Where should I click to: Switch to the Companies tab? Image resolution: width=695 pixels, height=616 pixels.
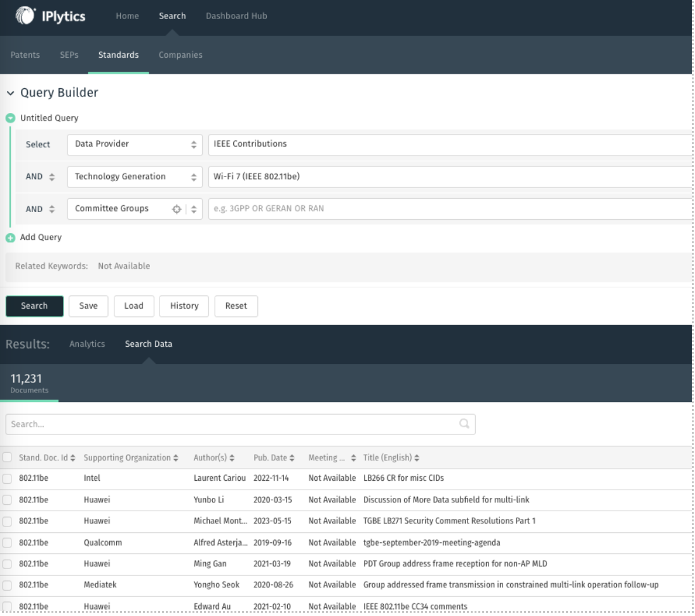(x=180, y=55)
